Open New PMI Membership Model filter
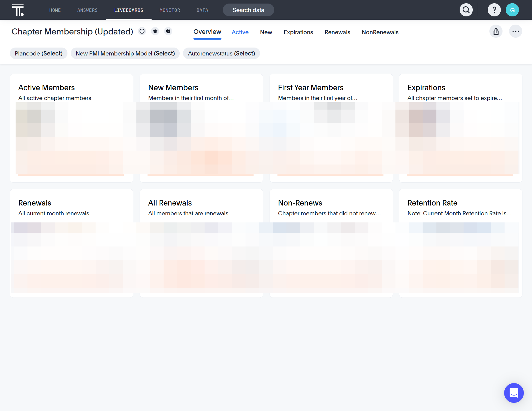This screenshot has height=411, width=532. (125, 53)
